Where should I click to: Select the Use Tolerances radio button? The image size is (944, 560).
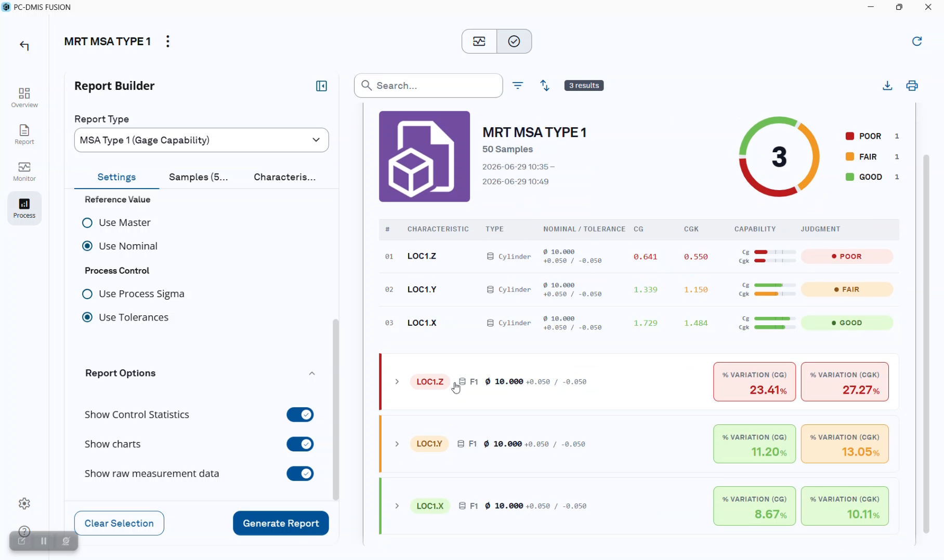87,317
